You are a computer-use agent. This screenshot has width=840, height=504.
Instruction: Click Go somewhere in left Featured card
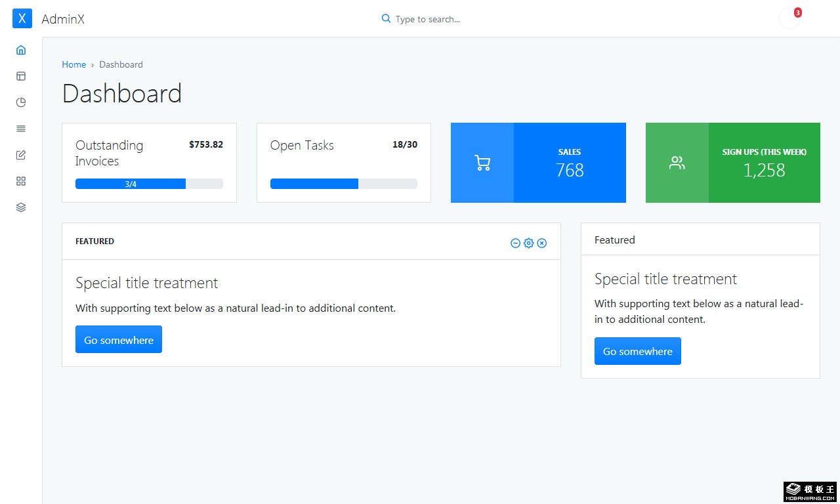click(119, 339)
